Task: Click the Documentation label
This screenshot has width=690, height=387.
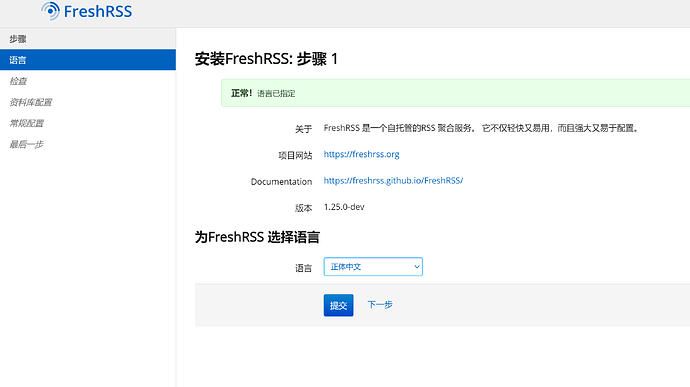Action: pyautogui.click(x=281, y=181)
